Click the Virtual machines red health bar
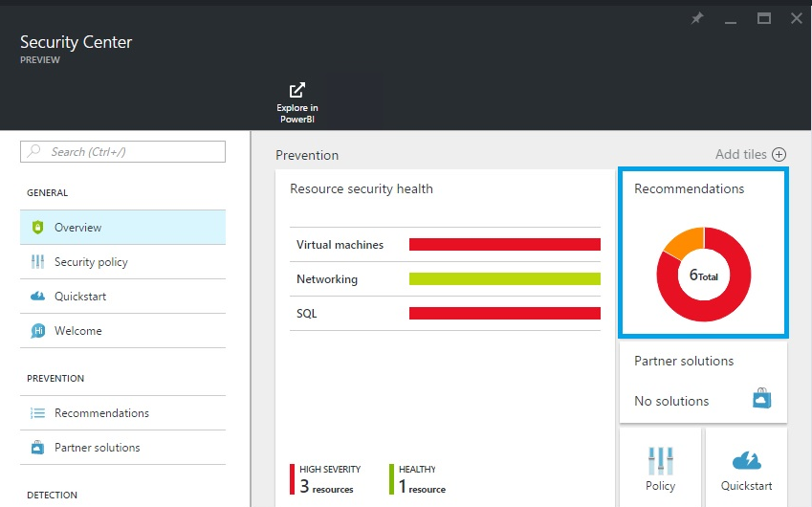The width and height of the screenshot is (812, 507). coord(504,245)
